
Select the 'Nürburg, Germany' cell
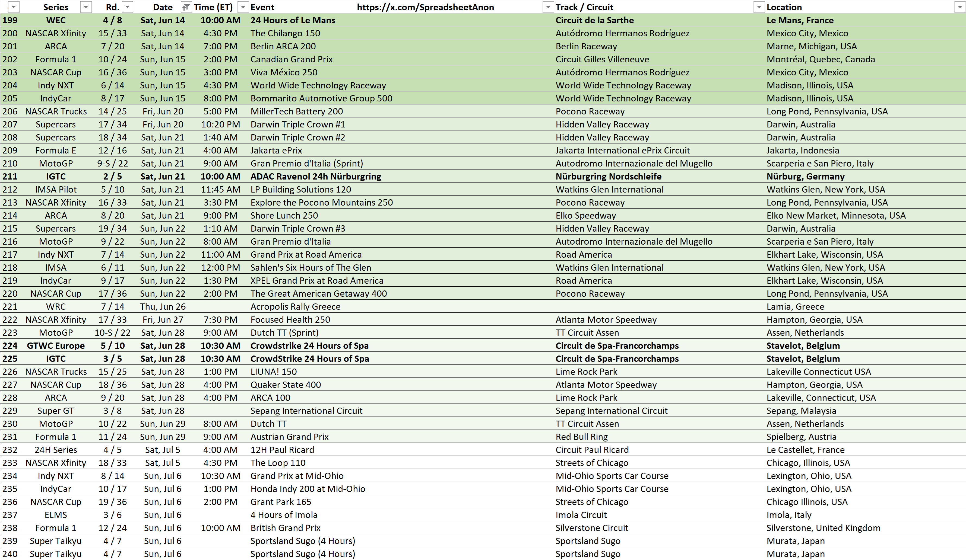pos(805,177)
